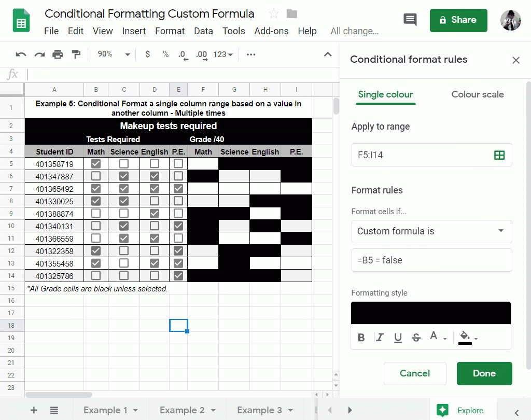531x420 pixels.
Task: Open comment history via the comment icon
Action: pos(410,19)
